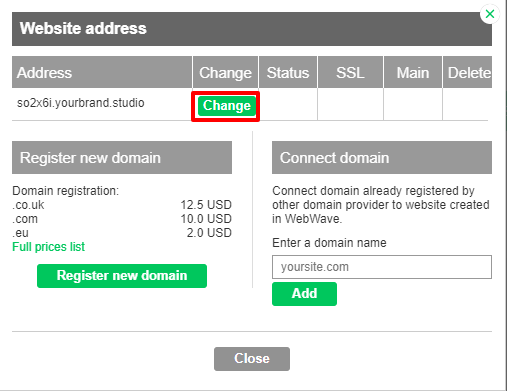Select the so2x6i.yourbrand.studio address text

tap(81, 103)
